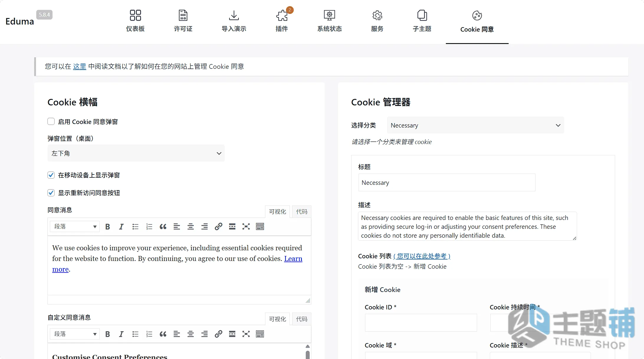
Task: Open the 服务 services gear icon
Action: click(377, 15)
